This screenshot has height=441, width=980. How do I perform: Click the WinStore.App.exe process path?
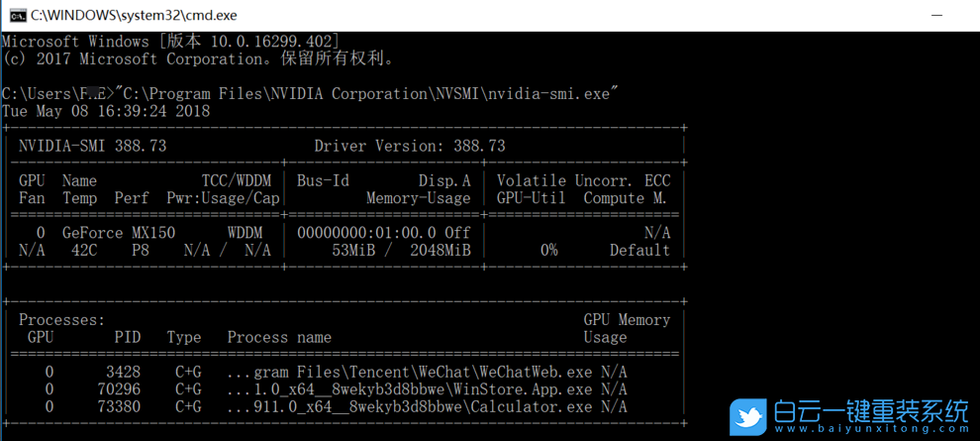[410, 389]
